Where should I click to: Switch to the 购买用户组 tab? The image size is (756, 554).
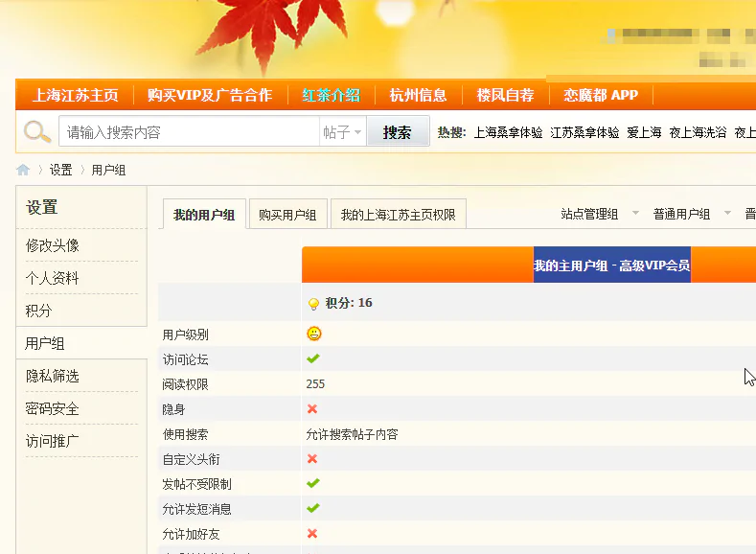pos(287,214)
